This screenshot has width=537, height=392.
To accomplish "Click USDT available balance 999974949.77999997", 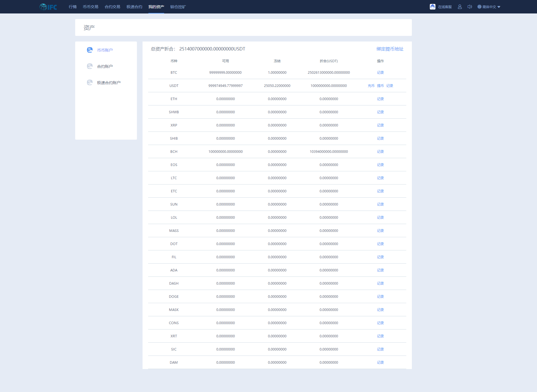I will [x=226, y=86].
